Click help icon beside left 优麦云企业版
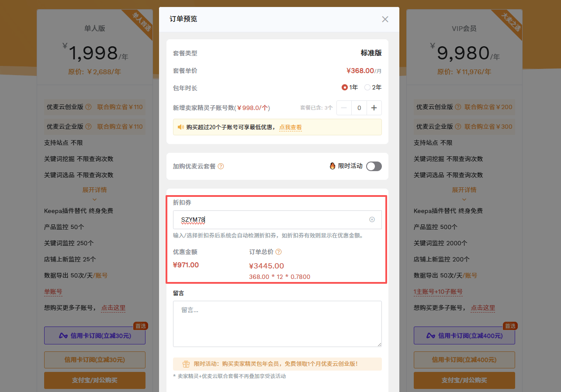 (x=89, y=127)
